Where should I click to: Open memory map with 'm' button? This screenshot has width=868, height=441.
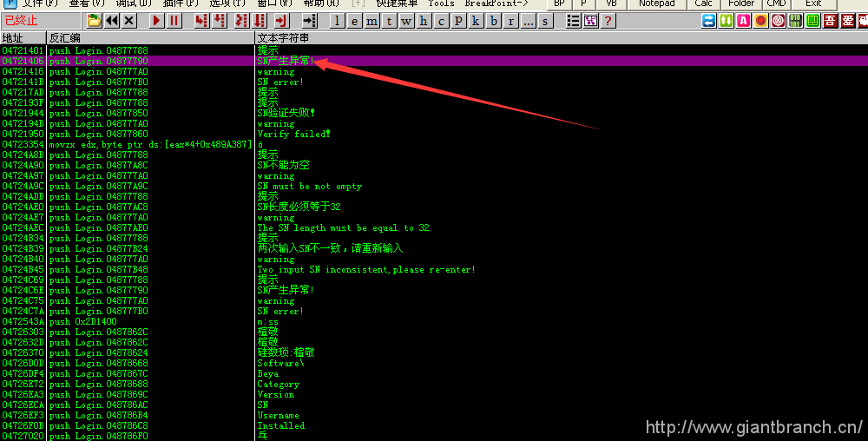coord(372,21)
